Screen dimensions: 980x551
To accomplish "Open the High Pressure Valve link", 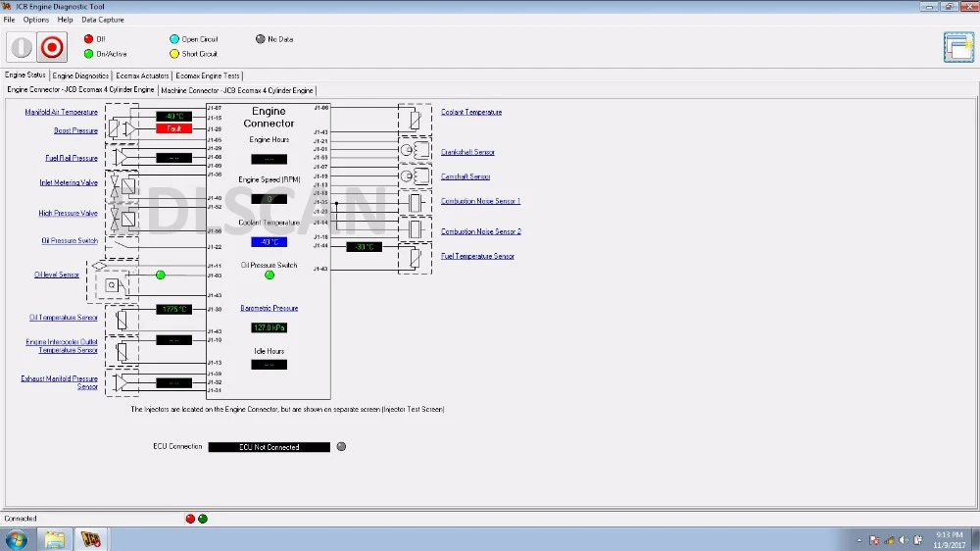I will pyautogui.click(x=69, y=214).
